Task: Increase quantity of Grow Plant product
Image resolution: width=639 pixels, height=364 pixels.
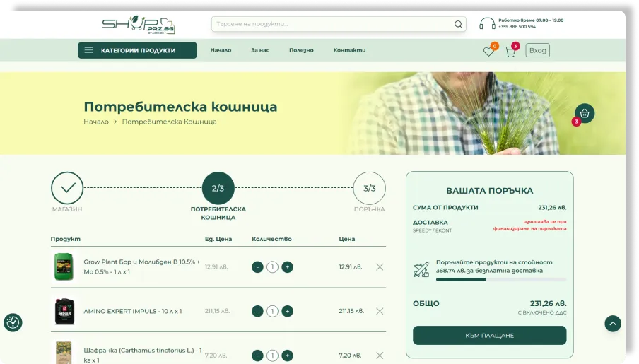Action: tap(287, 267)
